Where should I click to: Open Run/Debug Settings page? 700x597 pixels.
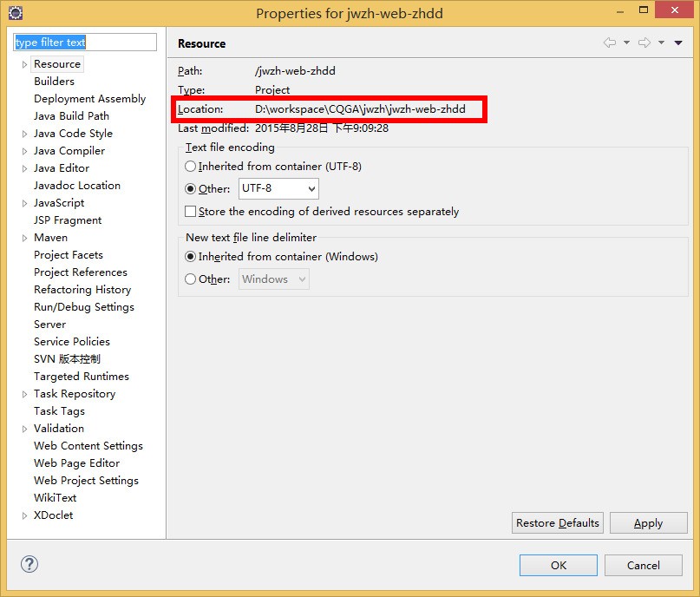(x=84, y=307)
